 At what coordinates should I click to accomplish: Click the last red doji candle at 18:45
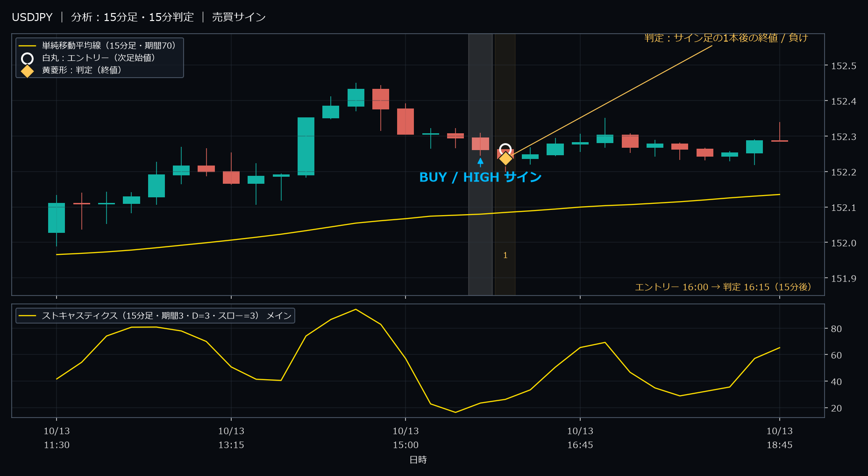(780, 140)
